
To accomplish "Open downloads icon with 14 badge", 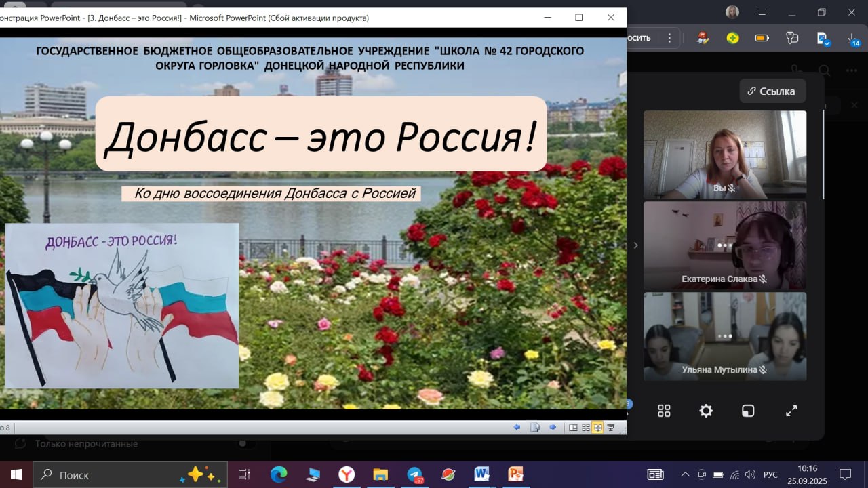I will [x=853, y=39].
